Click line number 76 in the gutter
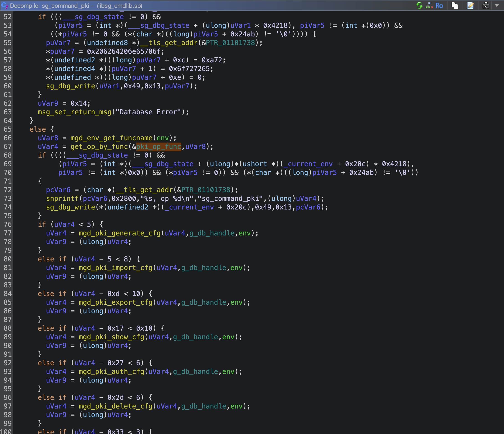This screenshot has width=504, height=434. pos(8,224)
